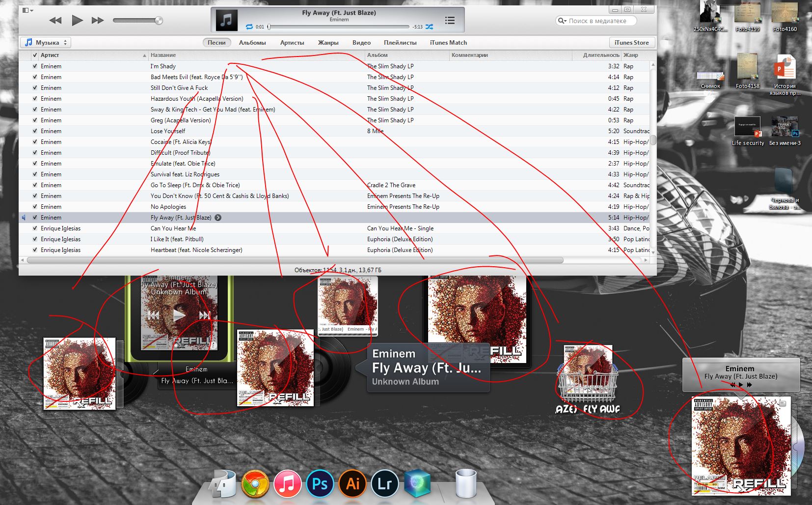Screen dimensions: 812x505
Task: Switch to the Видео tab
Action: [x=361, y=43]
